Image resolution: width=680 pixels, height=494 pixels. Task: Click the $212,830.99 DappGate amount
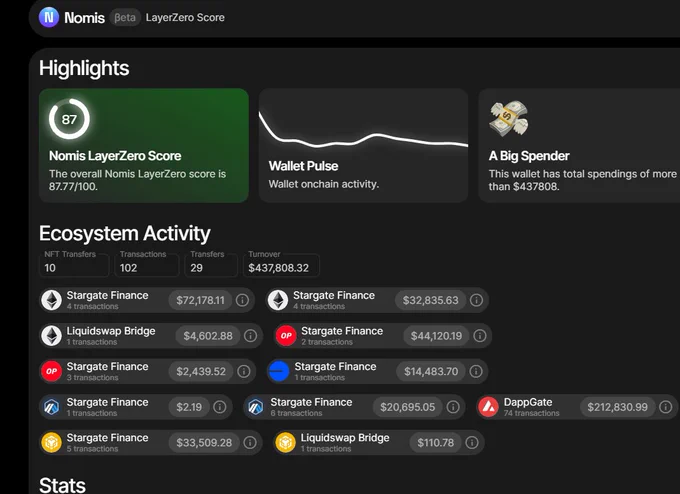[x=617, y=407]
